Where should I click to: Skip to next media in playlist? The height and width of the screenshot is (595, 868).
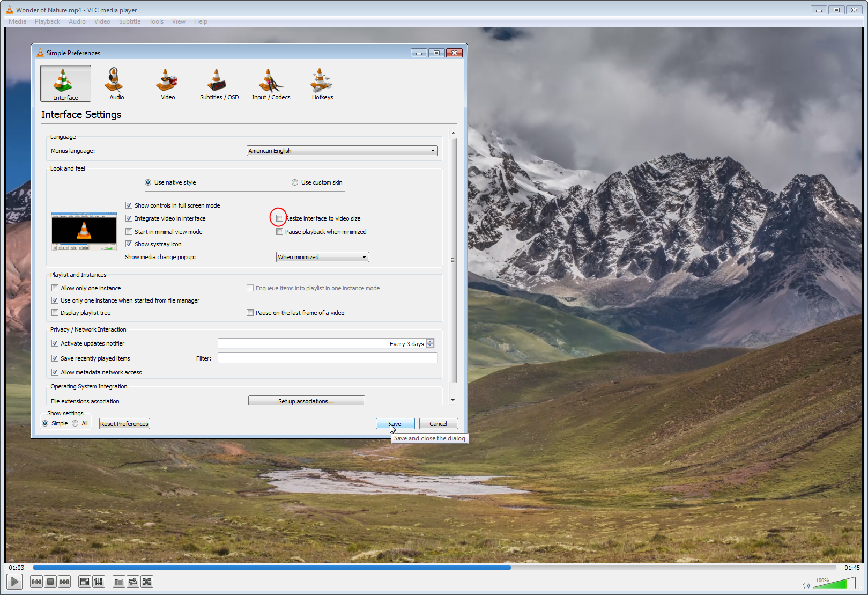64,582
